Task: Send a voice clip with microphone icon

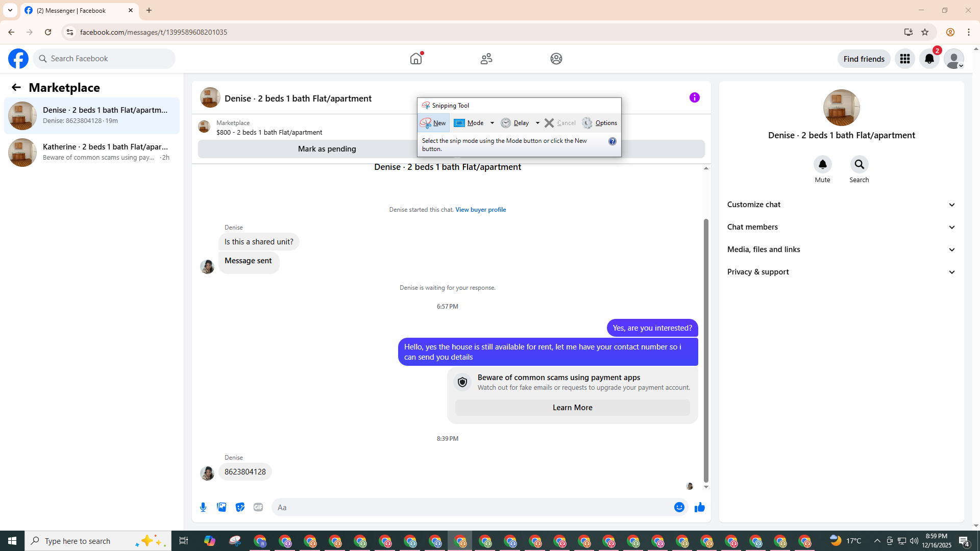Action: 203,507
